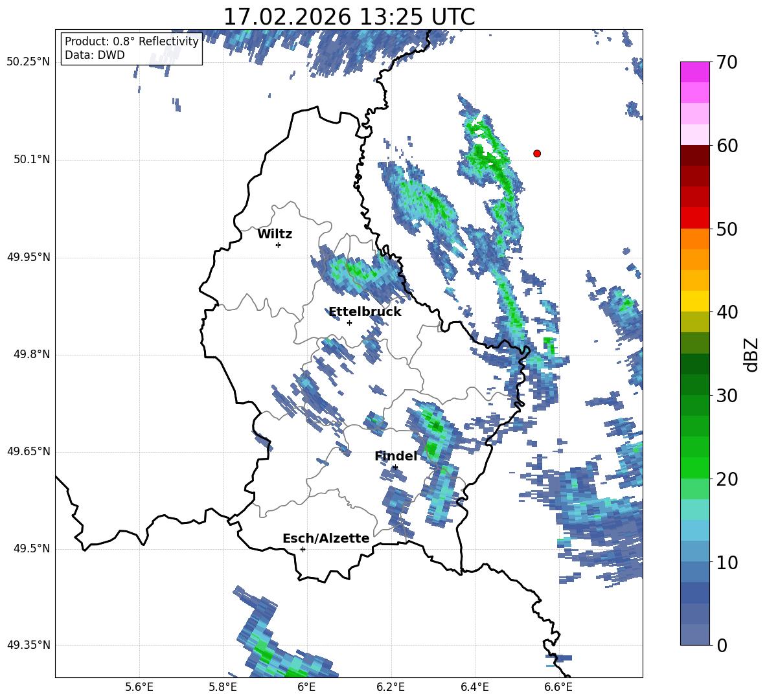767x700 pixels.
Task: Click the dark red swatch just below 60 dBZ
Action: coord(694,155)
